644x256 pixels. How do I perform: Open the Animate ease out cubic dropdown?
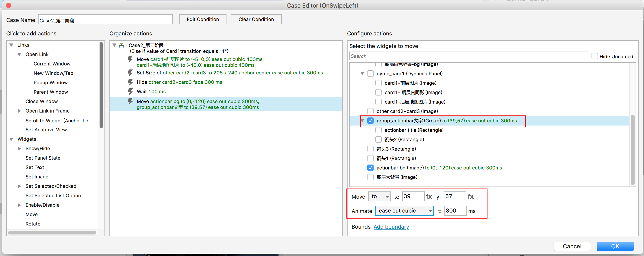point(404,211)
